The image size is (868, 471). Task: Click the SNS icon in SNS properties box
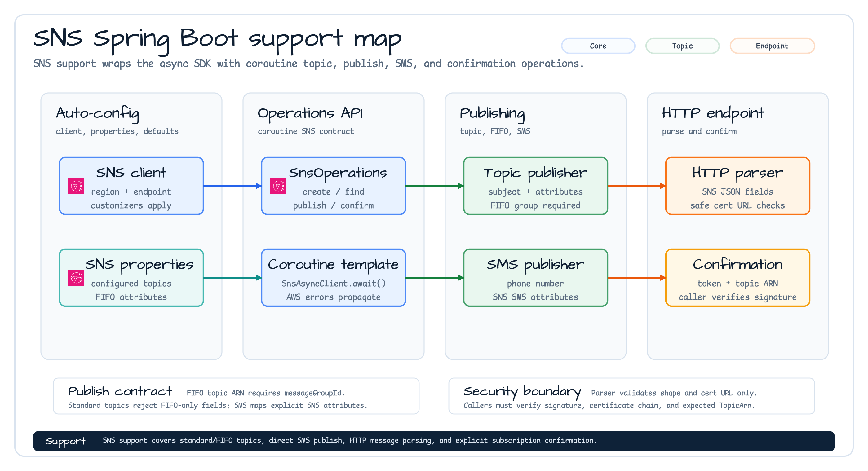(76, 278)
